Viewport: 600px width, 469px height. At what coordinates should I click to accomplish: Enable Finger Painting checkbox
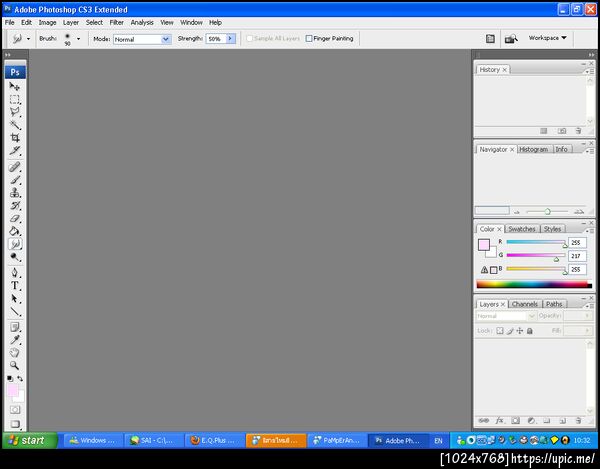(x=309, y=39)
